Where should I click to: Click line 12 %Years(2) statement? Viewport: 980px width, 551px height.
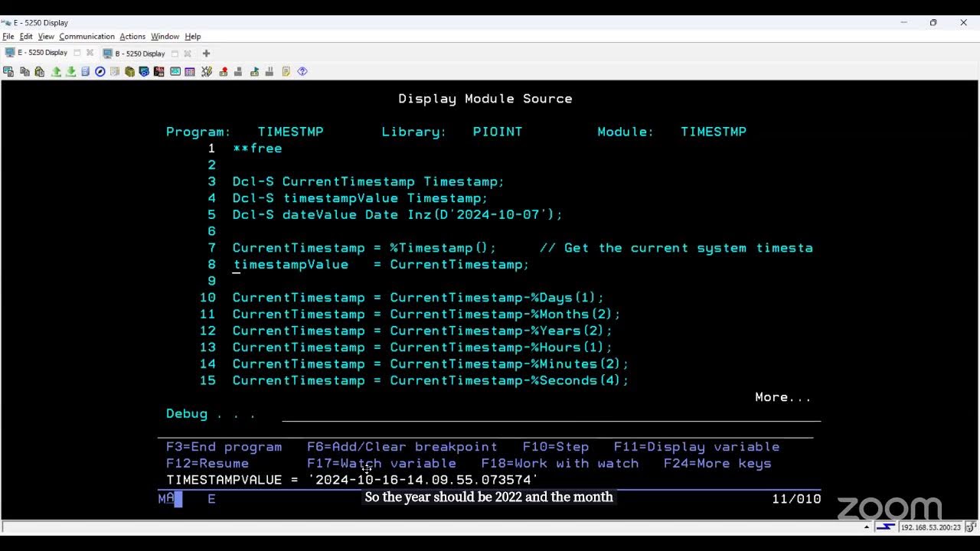click(x=423, y=331)
